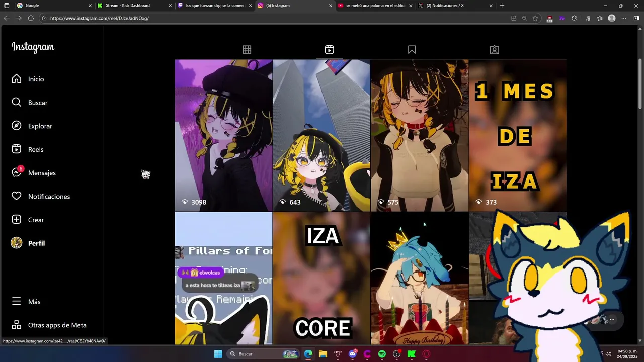Viewport: 644px width, 362px height.
Task: Open Edge Settings and more menu
Action: (x=624, y=18)
